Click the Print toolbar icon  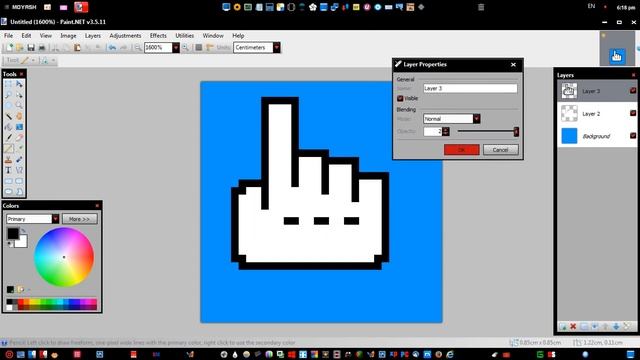42,47
